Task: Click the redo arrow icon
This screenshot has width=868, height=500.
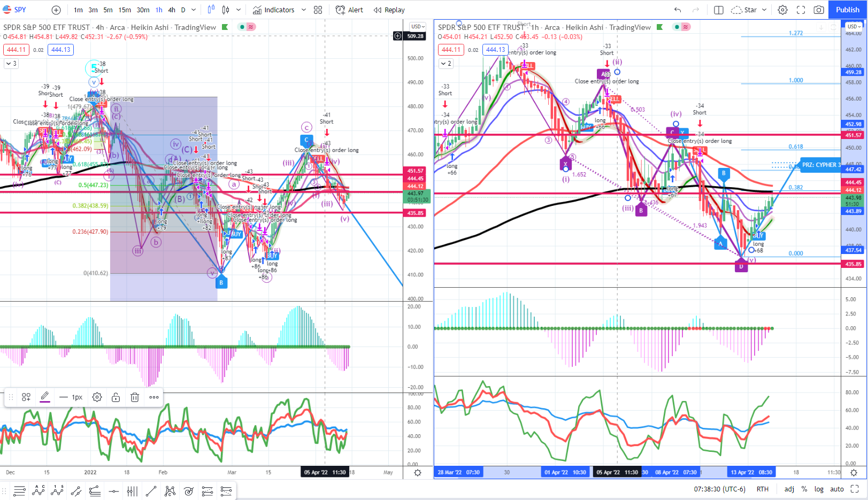Action: point(695,10)
